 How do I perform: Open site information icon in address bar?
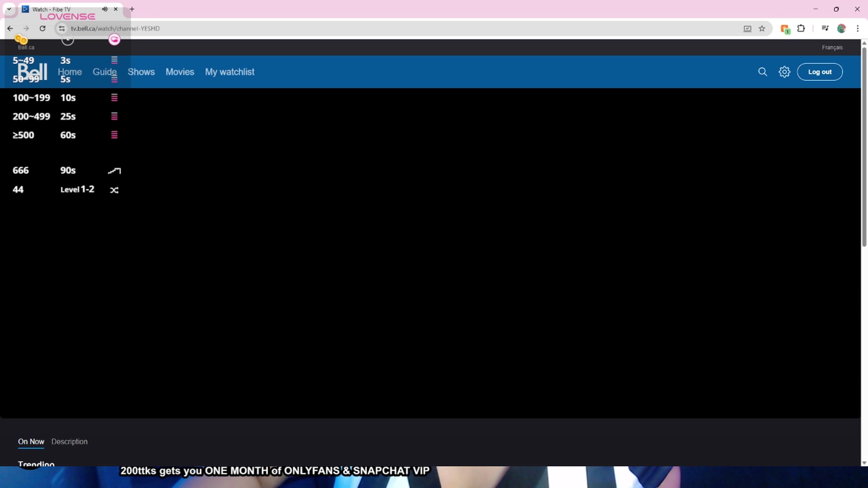click(61, 28)
